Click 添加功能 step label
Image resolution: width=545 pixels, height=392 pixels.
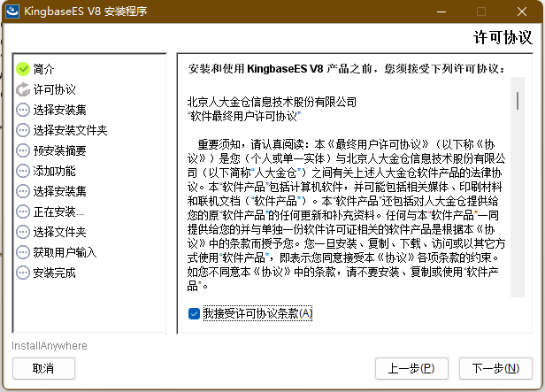point(55,171)
